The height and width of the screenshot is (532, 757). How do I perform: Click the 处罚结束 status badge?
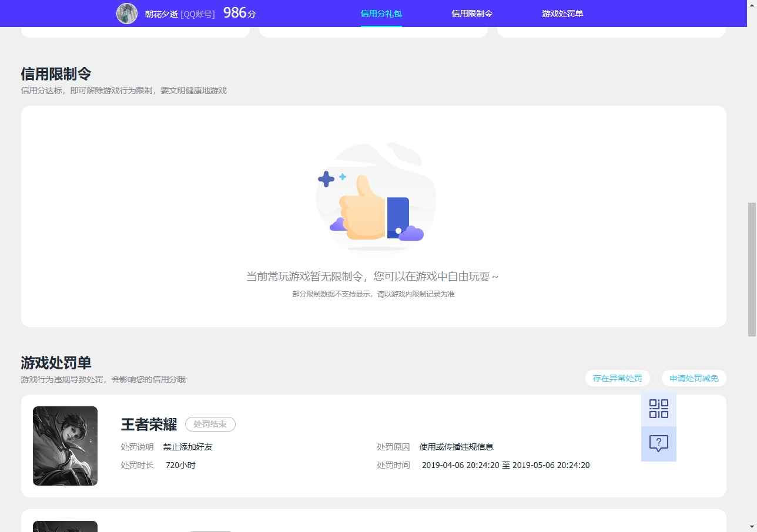tap(210, 424)
